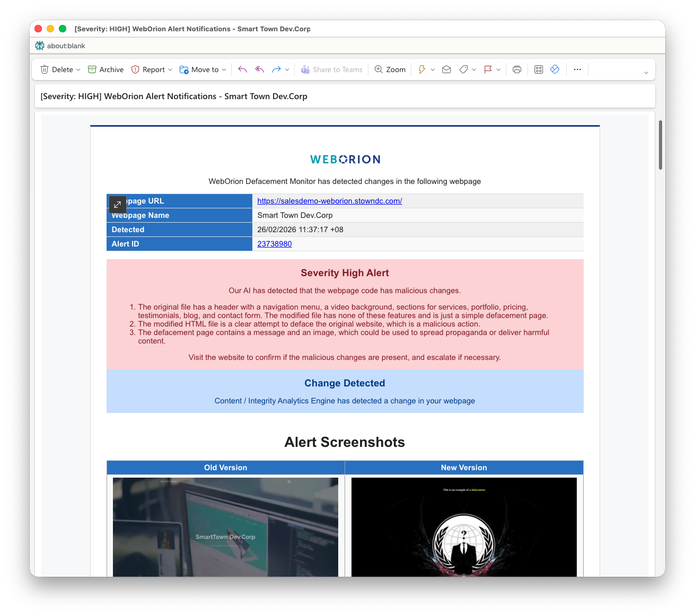Mark the message unread with the envelope icon
This screenshot has height=616, width=695.
(446, 69)
